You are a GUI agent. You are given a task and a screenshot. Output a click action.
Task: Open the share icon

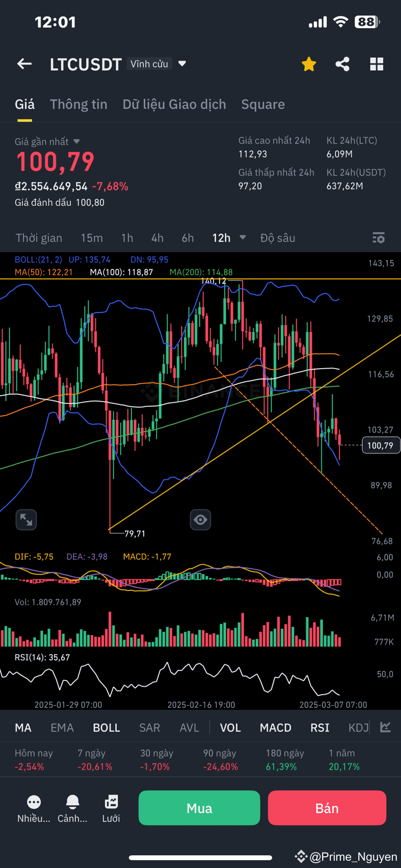coord(342,64)
